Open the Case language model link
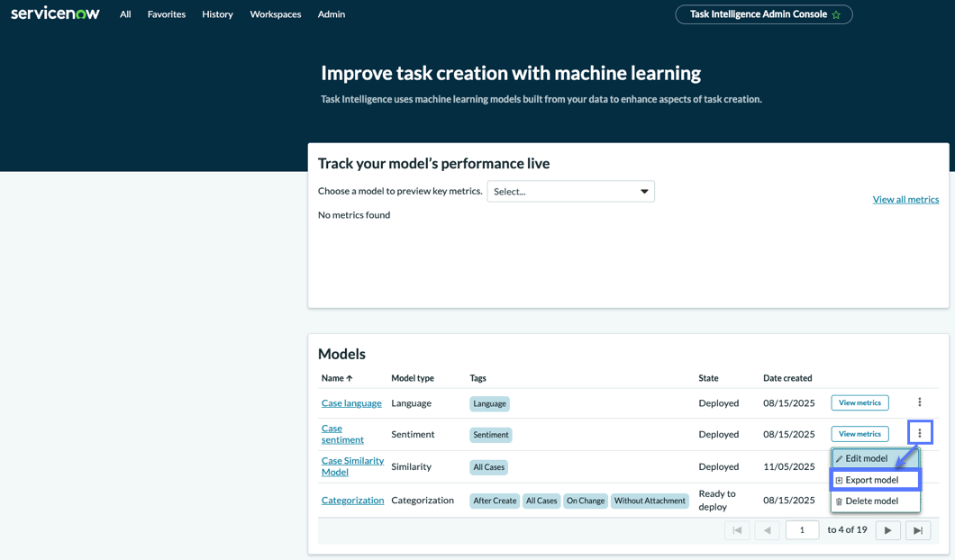955x560 pixels. pyautogui.click(x=351, y=403)
